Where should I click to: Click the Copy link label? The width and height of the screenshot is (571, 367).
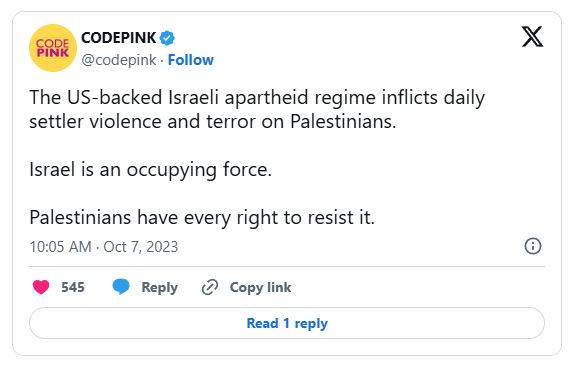tap(260, 287)
